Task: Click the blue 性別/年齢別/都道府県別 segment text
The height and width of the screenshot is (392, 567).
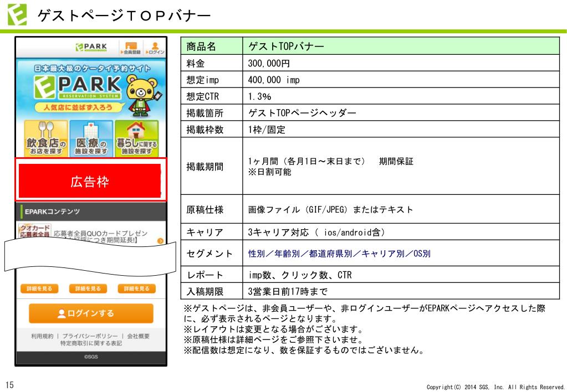Action: (339, 254)
